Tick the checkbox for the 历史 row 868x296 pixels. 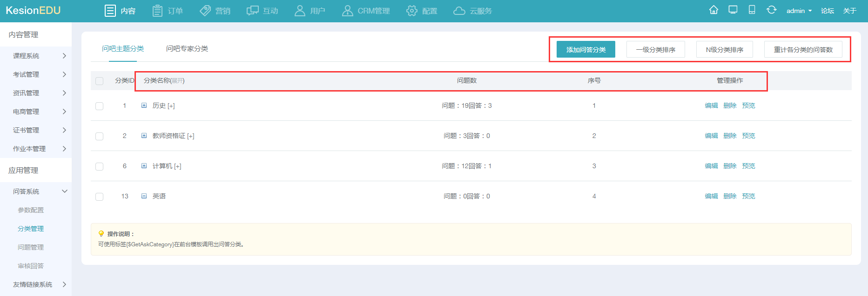tap(99, 106)
